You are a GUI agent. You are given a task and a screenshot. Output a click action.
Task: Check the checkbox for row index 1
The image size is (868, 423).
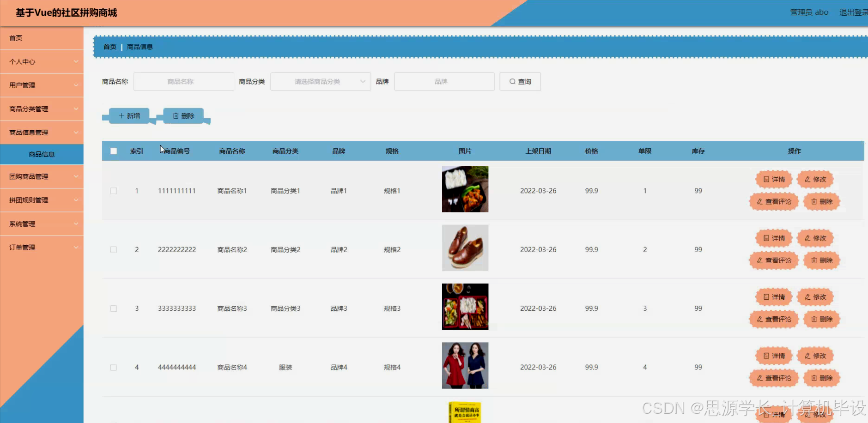pos(114,190)
